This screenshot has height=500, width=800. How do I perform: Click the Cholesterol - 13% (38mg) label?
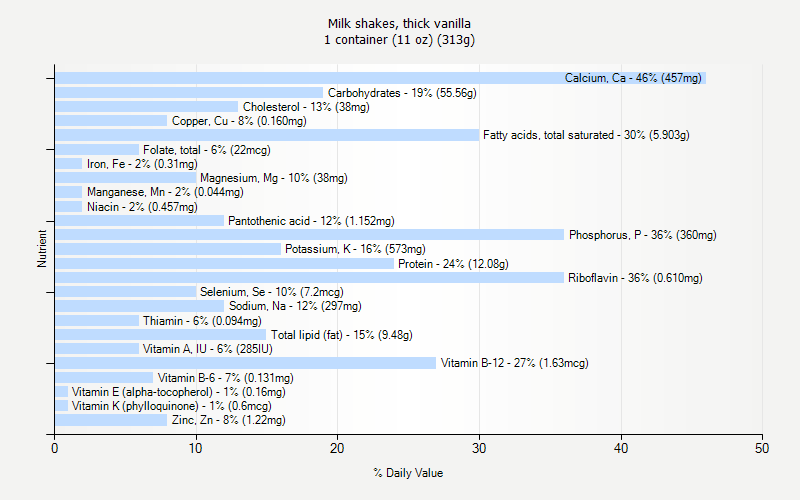[306, 107]
